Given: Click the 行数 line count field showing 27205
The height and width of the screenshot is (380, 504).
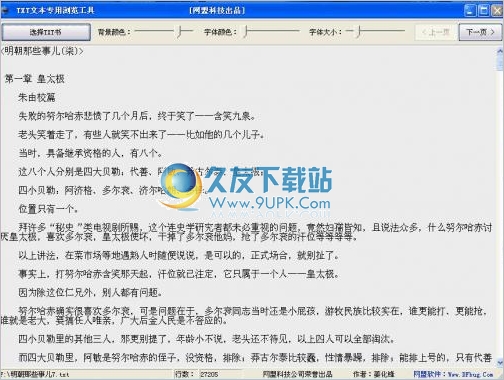Looking at the screenshot, I should coord(220,374).
